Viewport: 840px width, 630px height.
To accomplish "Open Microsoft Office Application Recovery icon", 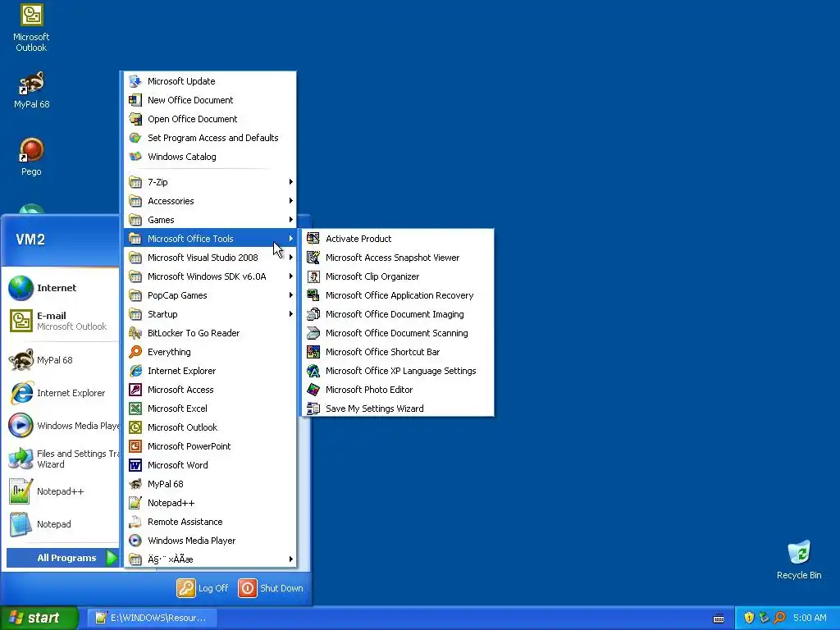I will click(313, 295).
